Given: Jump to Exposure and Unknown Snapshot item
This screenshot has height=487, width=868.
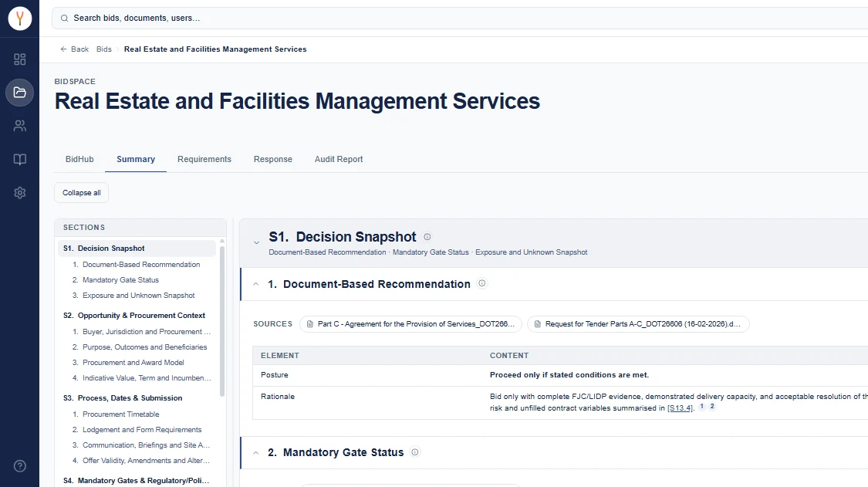Looking at the screenshot, I should tap(138, 296).
